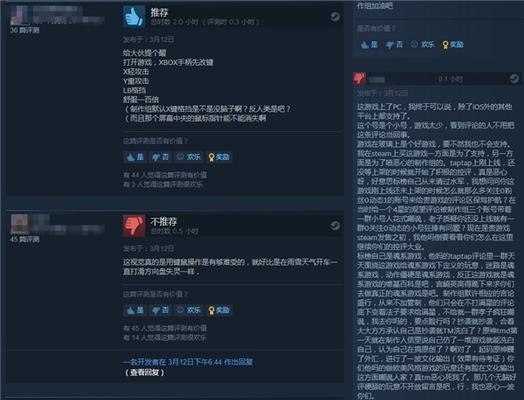Vote 否 on the 不推荐 review
This screenshot has height=400, width=524.
point(160,310)
